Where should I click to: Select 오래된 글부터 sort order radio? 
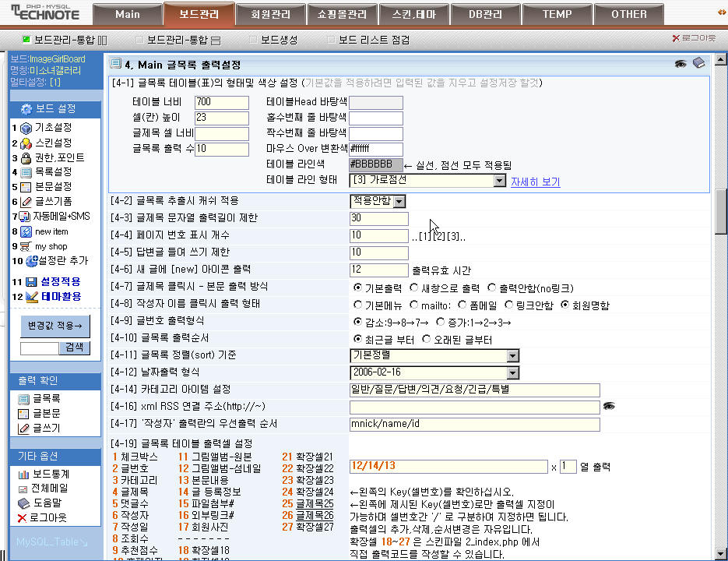(427, 339)
